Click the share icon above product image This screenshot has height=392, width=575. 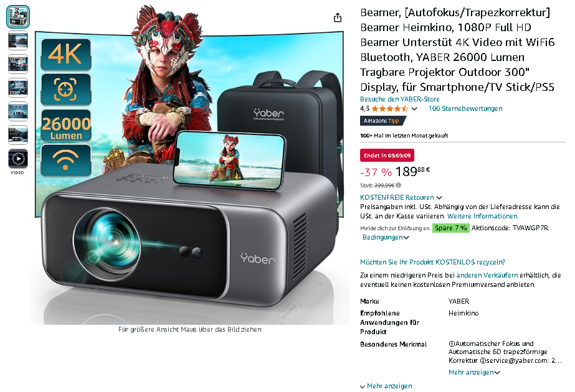338,17
